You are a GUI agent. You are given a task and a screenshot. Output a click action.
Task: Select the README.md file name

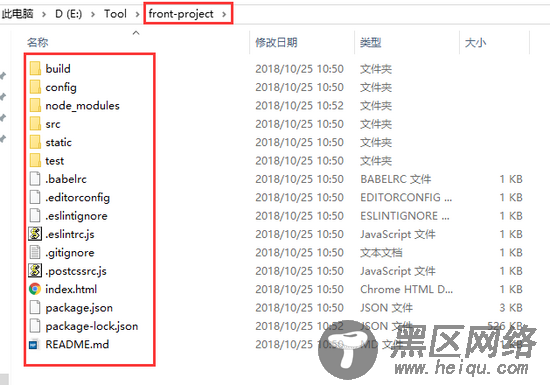point(77,344)
